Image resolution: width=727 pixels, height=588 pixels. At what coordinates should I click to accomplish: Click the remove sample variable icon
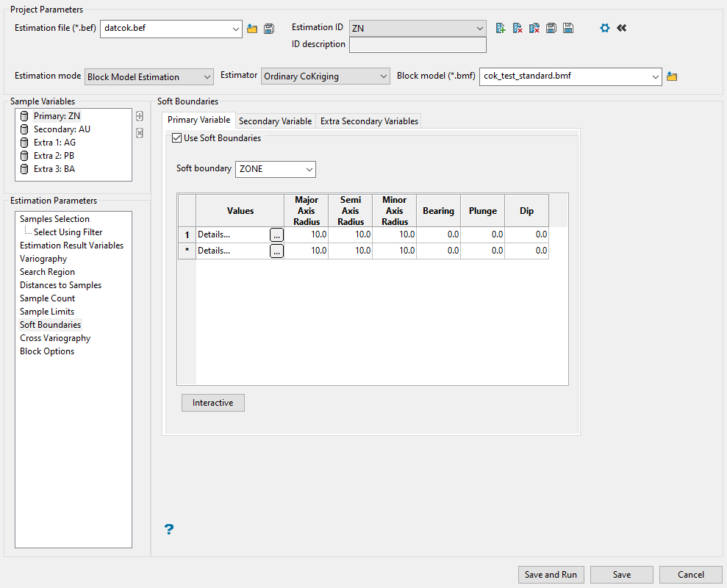140,133
